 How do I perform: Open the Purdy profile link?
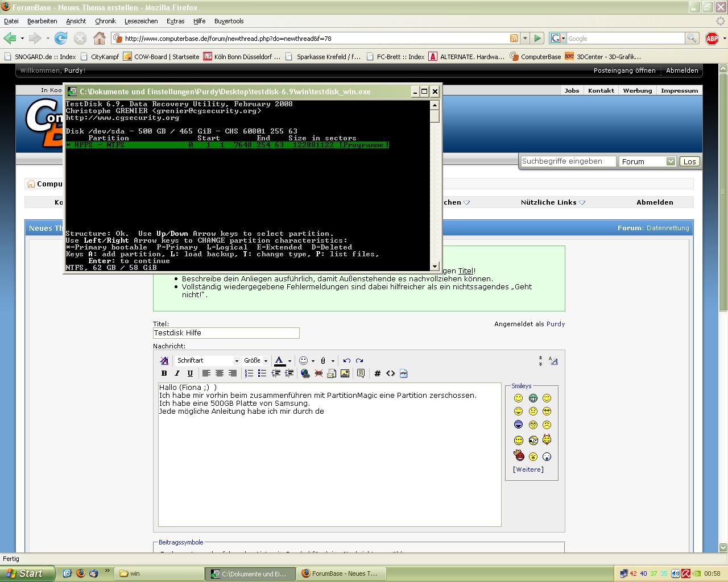[556, 324]
